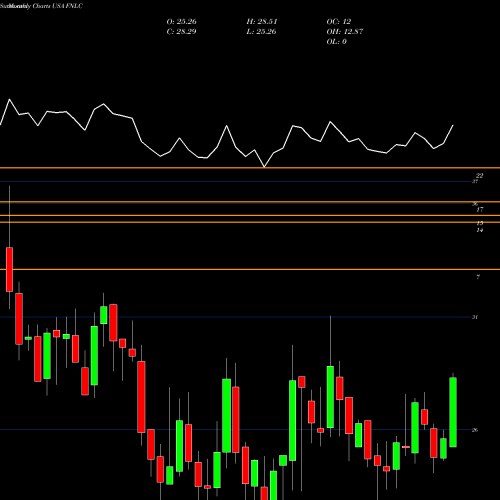Image resolution: width=500 pixels, height=500 pixels.
Task: Click the leftmost red candlestick body
Action: click(9, 269)
